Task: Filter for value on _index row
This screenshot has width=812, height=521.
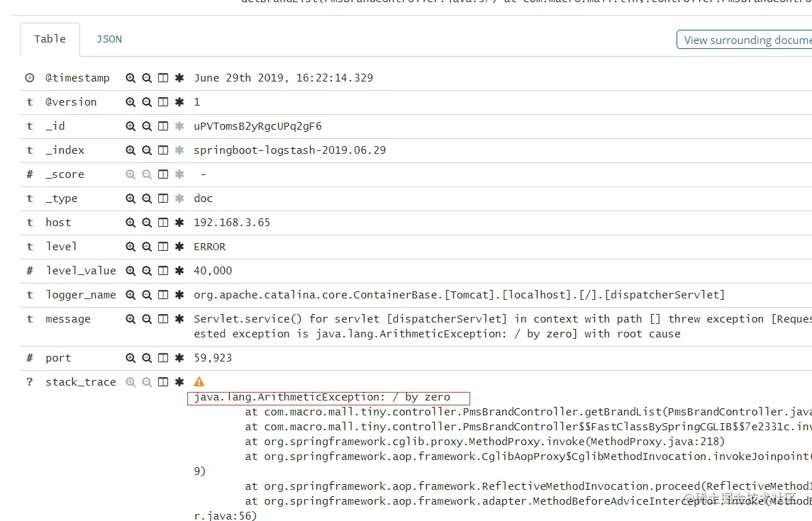Action: [x=130, y=150]
